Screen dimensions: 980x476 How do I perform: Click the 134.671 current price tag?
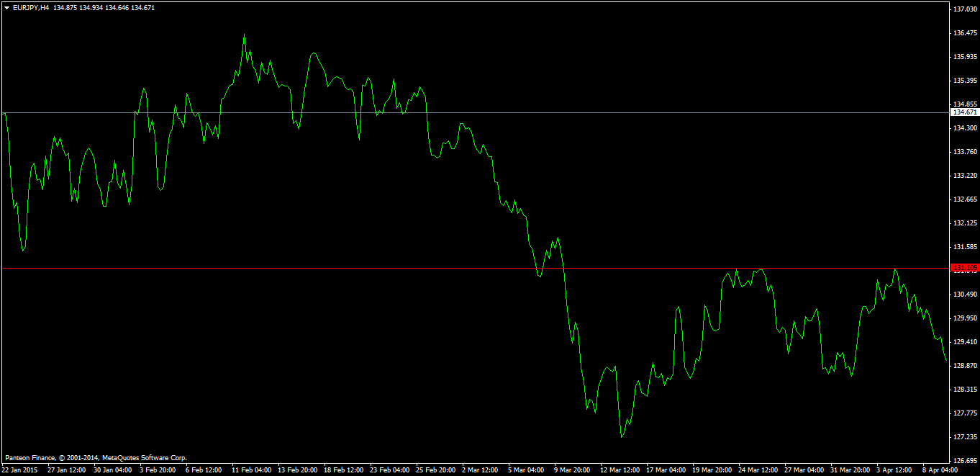click(x=964, y=112)
